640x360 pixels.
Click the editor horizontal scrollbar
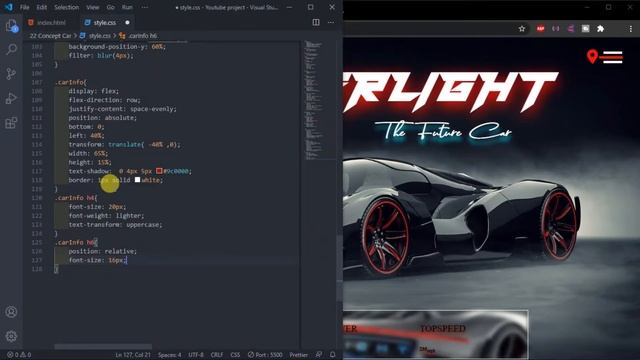coord(103,347)
